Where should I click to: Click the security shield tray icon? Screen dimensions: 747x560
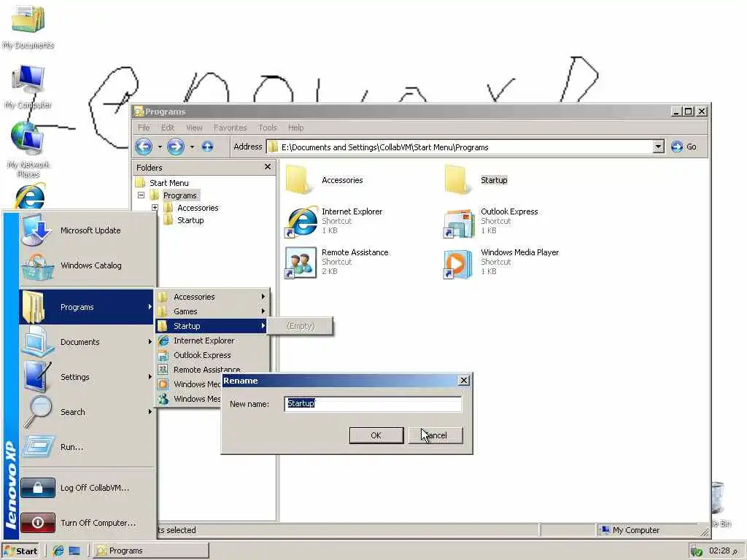coord(696,551)
